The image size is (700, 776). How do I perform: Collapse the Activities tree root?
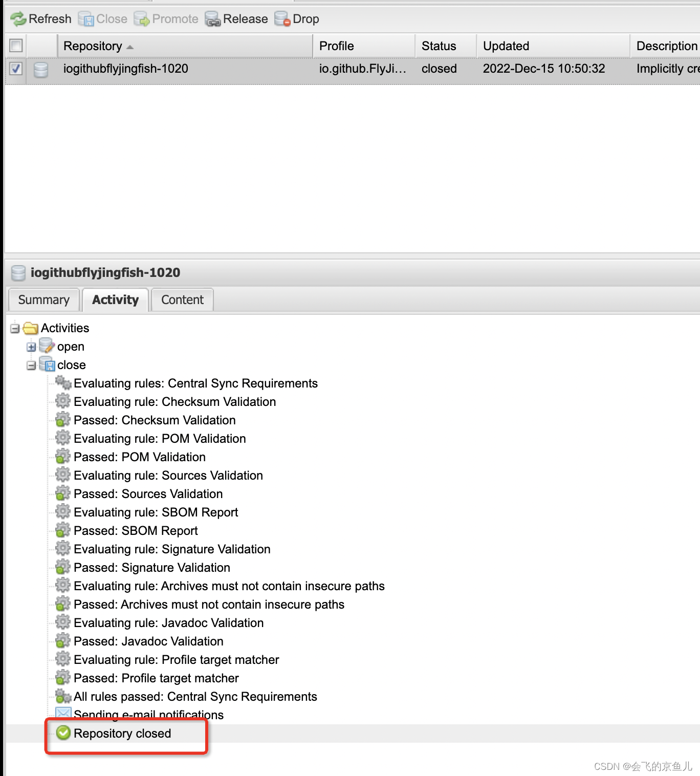(x=14, y=328)
